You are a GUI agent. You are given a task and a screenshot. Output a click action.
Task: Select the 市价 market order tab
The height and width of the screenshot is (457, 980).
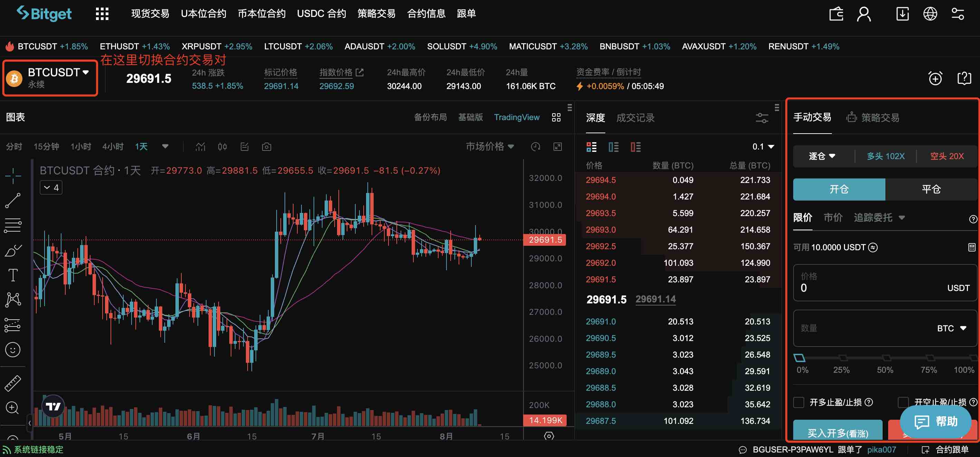[833, 217]
